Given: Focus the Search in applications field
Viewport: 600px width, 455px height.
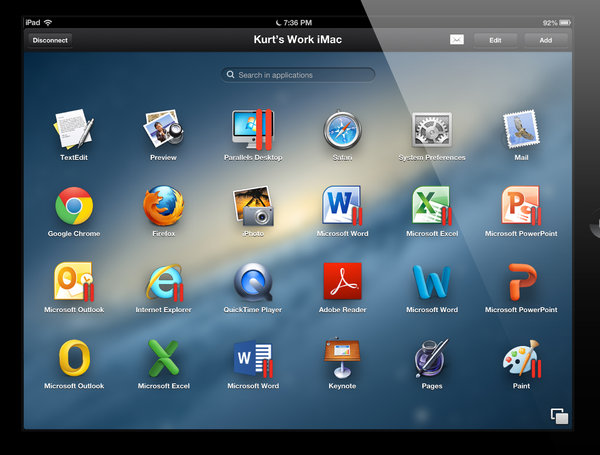Looking at the screenshot, I should click(x=298, y=75).
